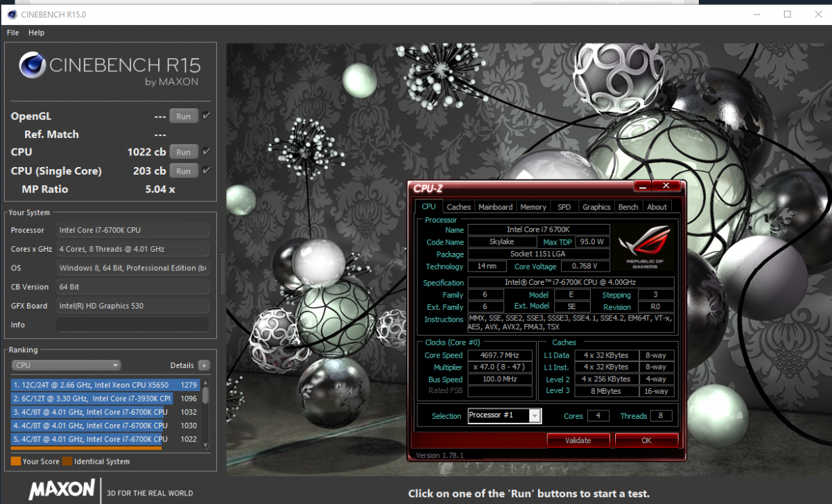Minimize the CPU-Z window

(x=641, y=186)
